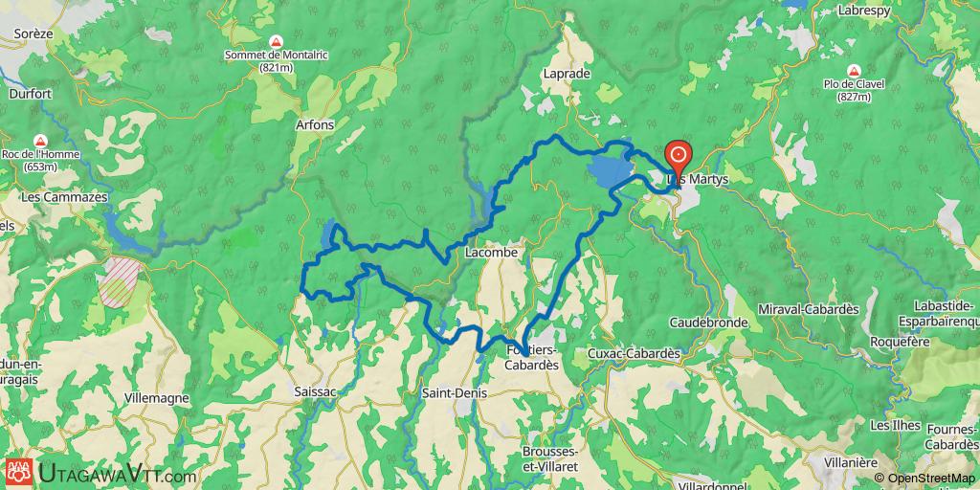
Task: Click the UtagawaVTT logo icon
Action: (x=19, y=473)
